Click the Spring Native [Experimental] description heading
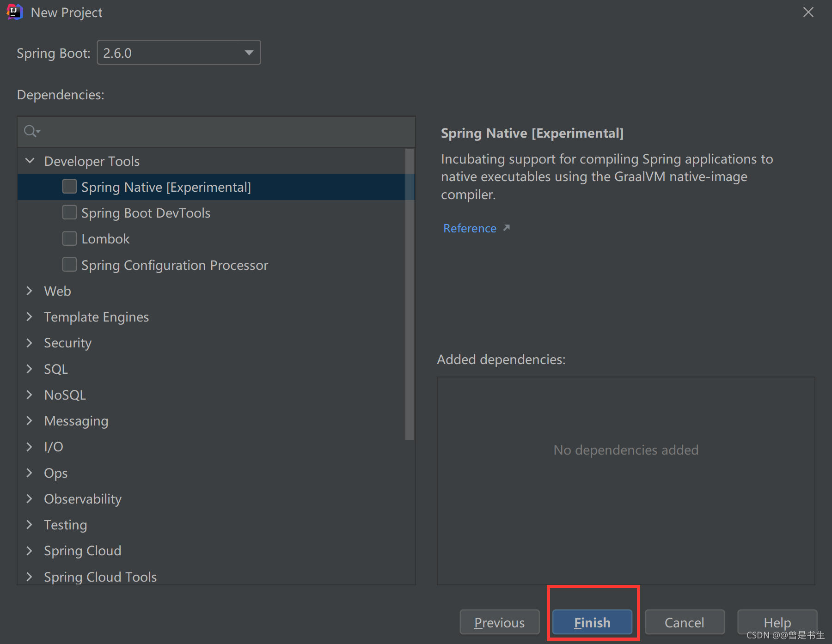 (532, 133)
